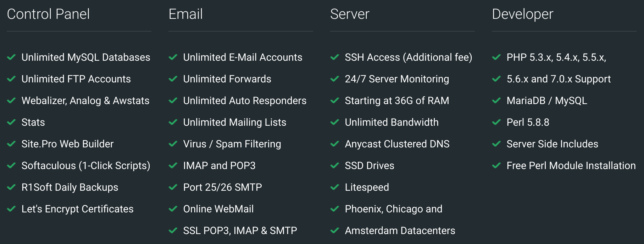Select the Email column heading

tap(185, 14)
